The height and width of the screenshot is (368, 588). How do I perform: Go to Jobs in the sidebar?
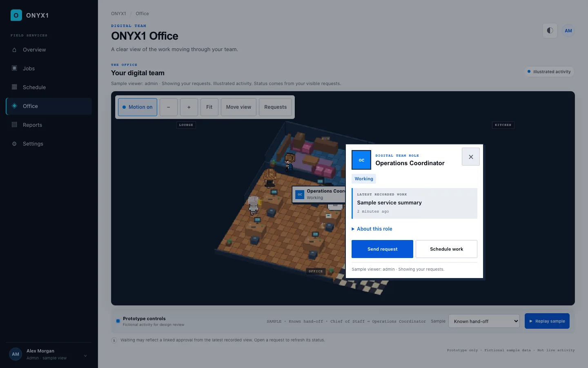pyautogui.click(x=49, y=69)
